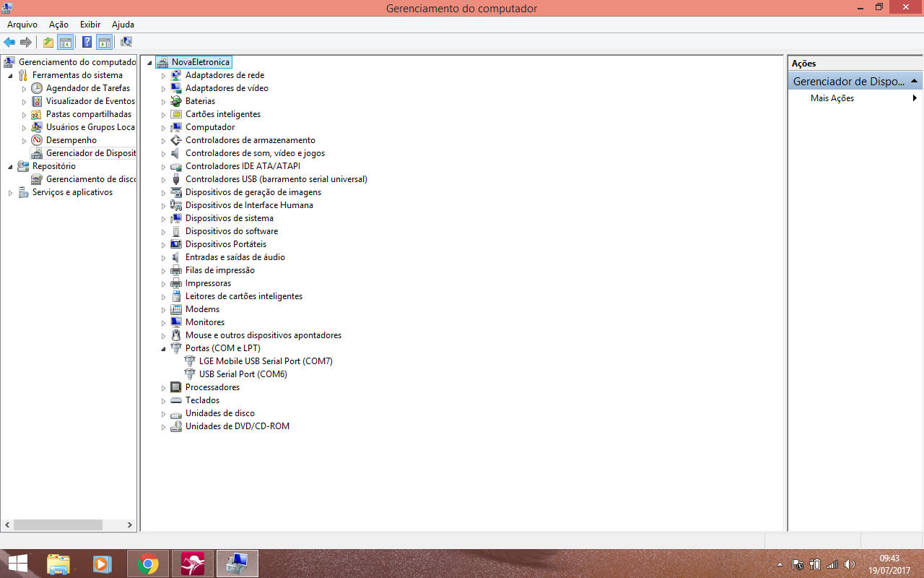Viewport: 924px width, 578px height.
Task: Click the Mouse device category icon
Action: pos(176,335)
